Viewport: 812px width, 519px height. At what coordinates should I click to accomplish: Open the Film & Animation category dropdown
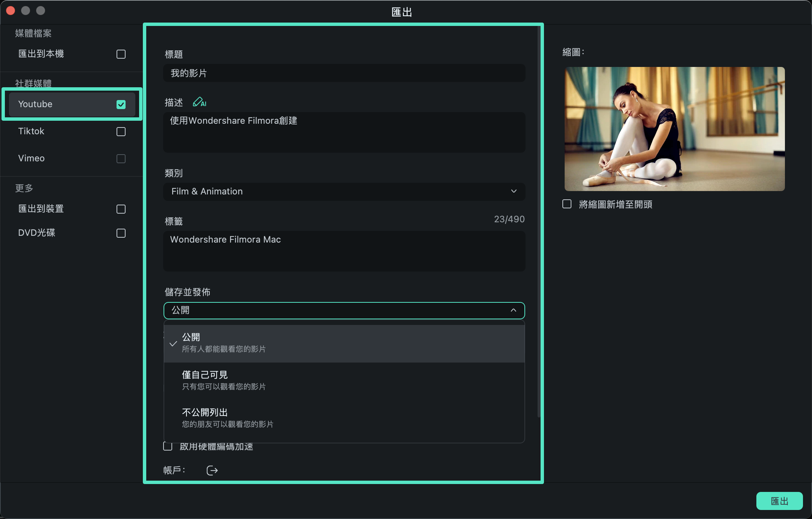344,191
